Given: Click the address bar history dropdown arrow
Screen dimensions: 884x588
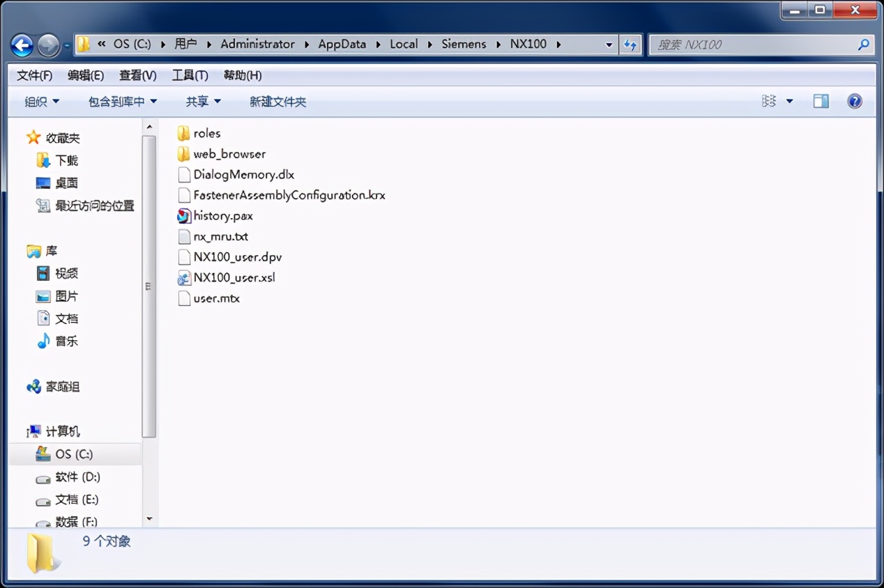Looking at the screenshot, I should pos(609,45).
